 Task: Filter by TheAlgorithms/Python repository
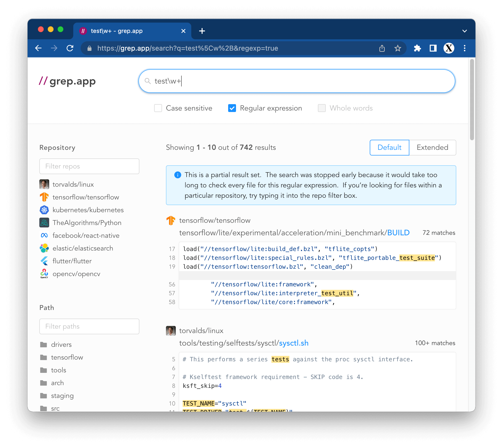tap(87, 223)
